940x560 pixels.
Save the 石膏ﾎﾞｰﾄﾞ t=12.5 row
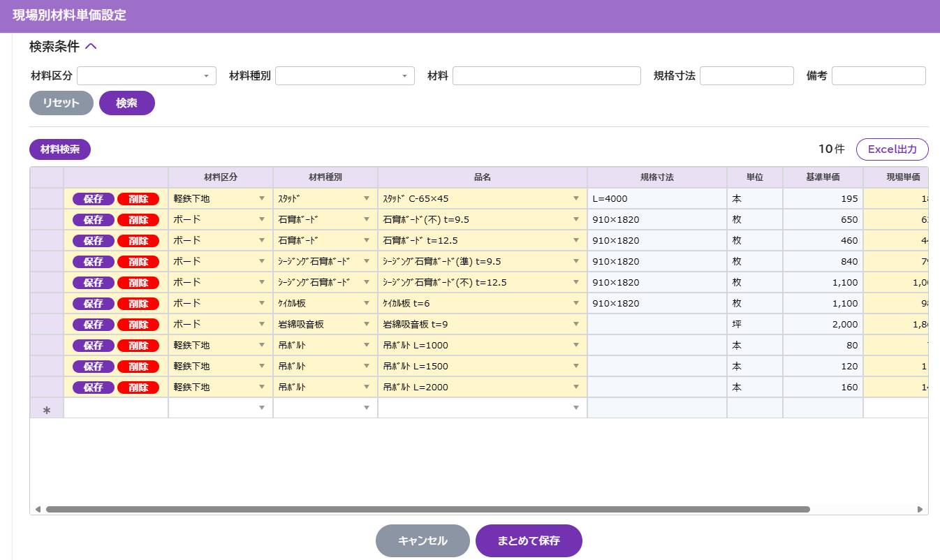[94, 241]
